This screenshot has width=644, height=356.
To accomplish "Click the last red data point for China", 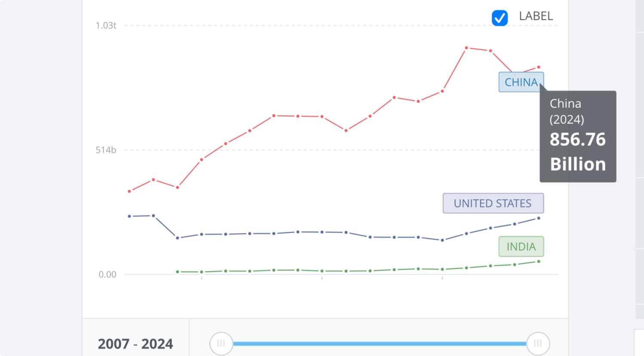I will (x=539, y=67).
